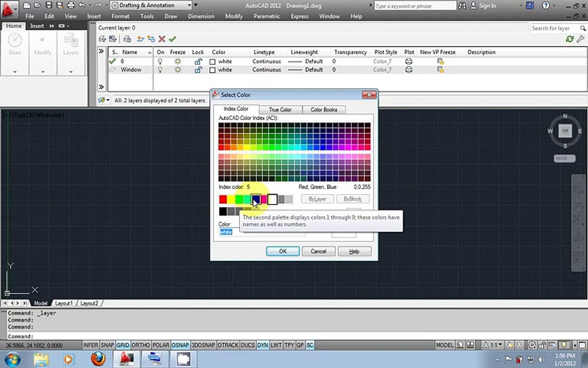Open the Drafting & Annotation workspace dropdown
The height and width of the screenshot is (368, 588).
[x=152, y=5]
